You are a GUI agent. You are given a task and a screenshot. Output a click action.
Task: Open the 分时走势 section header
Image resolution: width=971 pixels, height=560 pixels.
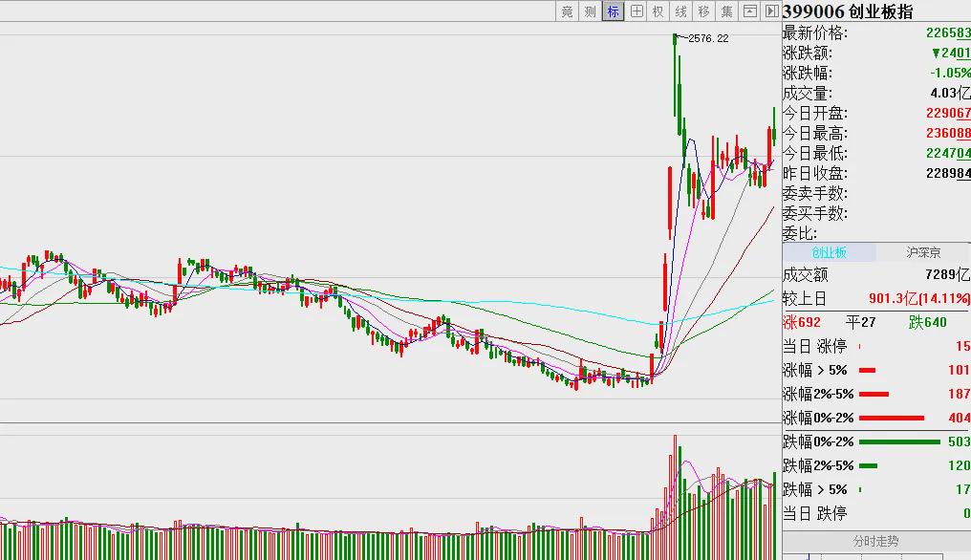(x=875, y=541)
